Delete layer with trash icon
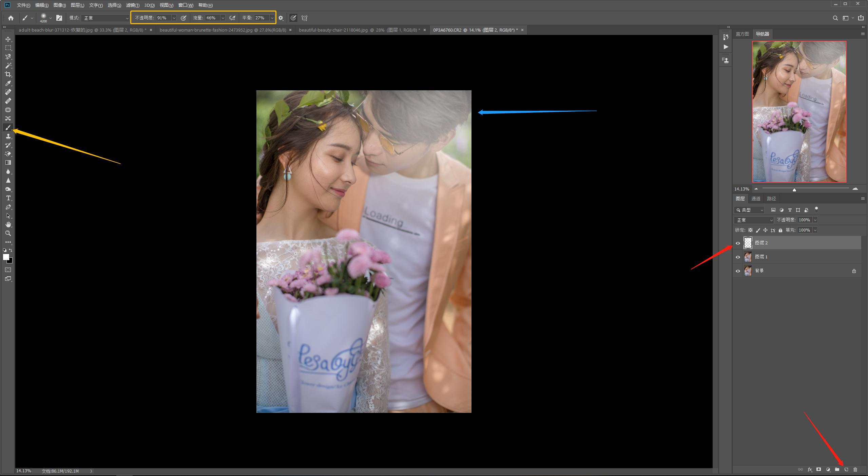 click(x=855, y=470)
